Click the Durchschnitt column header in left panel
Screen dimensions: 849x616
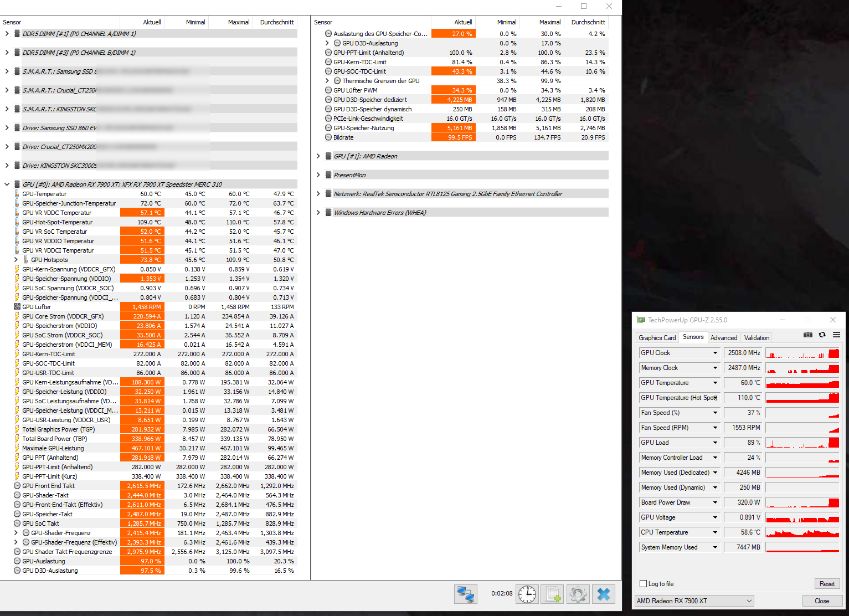(277, 22)
